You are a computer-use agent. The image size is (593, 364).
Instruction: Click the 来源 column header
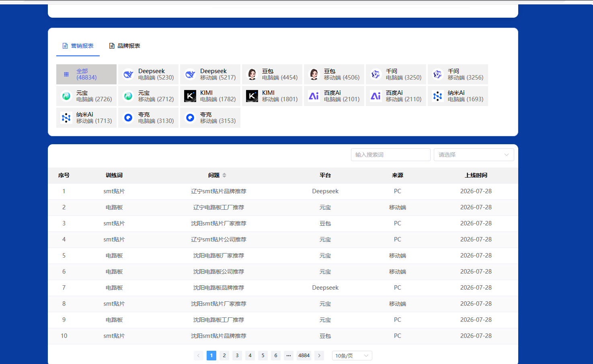tap(398, 175)
